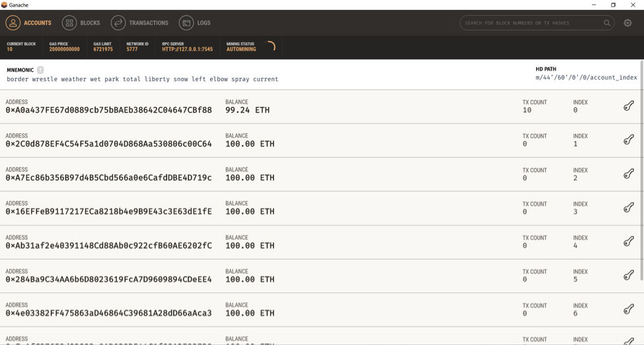Select address 0xA0a437FE67d0889cb75bBAEb38642C04647CBf88
644x345 pixels.
click(x=108, y=110)
